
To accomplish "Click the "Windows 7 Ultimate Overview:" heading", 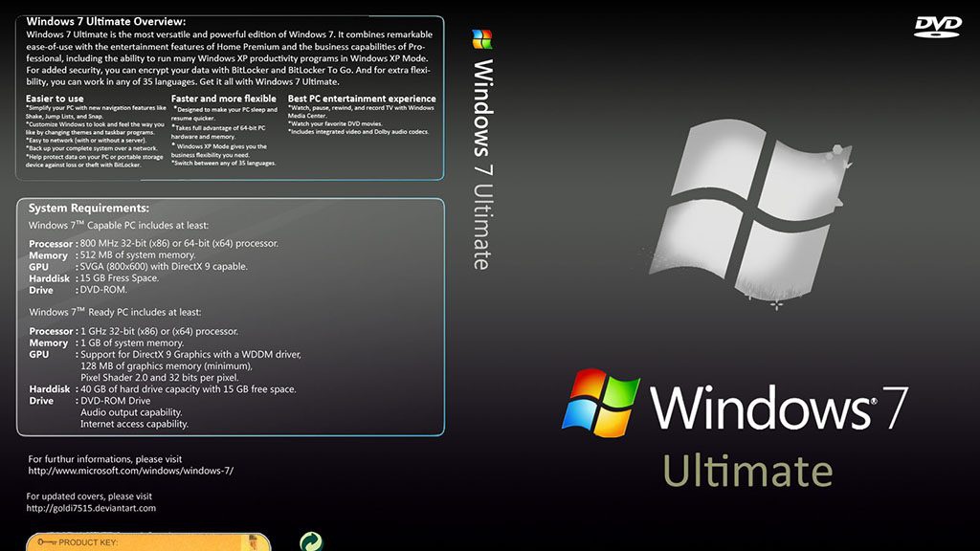I will pos(105,21).
